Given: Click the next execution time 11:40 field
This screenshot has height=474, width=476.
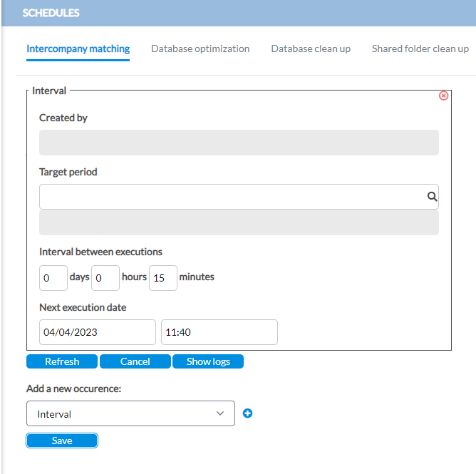Looking at the screenshot, I should pyautogui.click(x=219, y=332).
